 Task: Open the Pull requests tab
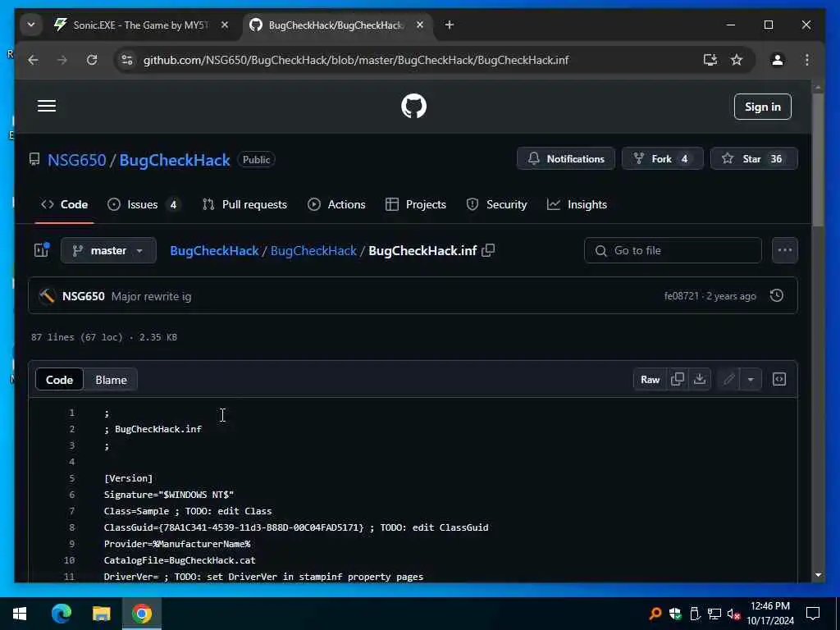click(x=244, y=204)
